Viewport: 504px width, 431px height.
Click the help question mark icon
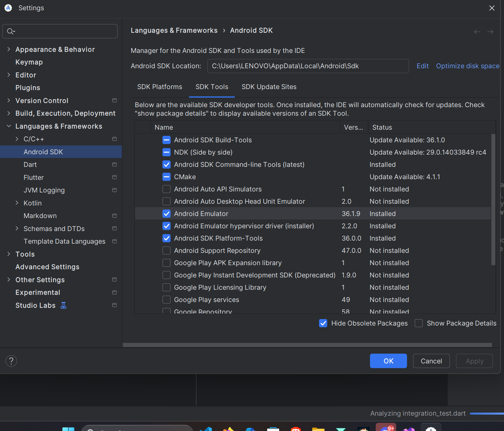click(x=11, y=361)
